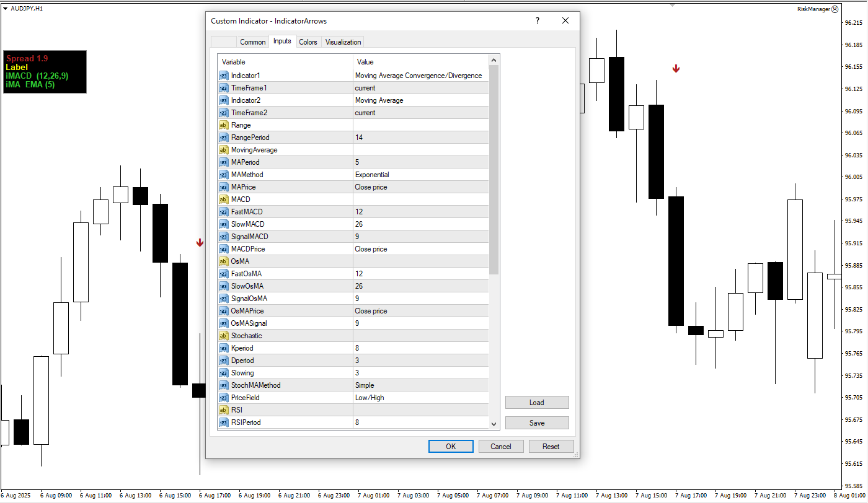868x503 pixels.
Task: Click the ab icon beside OsMA
Action: pyautogui.click(x=223, y=261)
